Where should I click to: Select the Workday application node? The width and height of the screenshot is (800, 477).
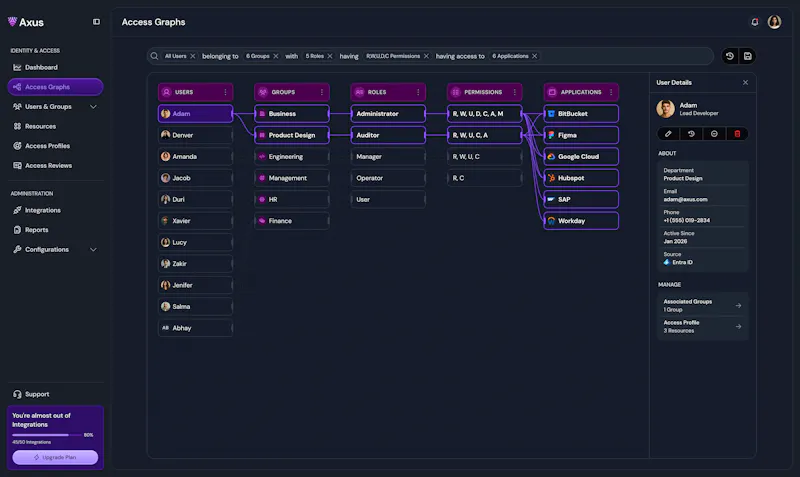(x=581, y=221)
